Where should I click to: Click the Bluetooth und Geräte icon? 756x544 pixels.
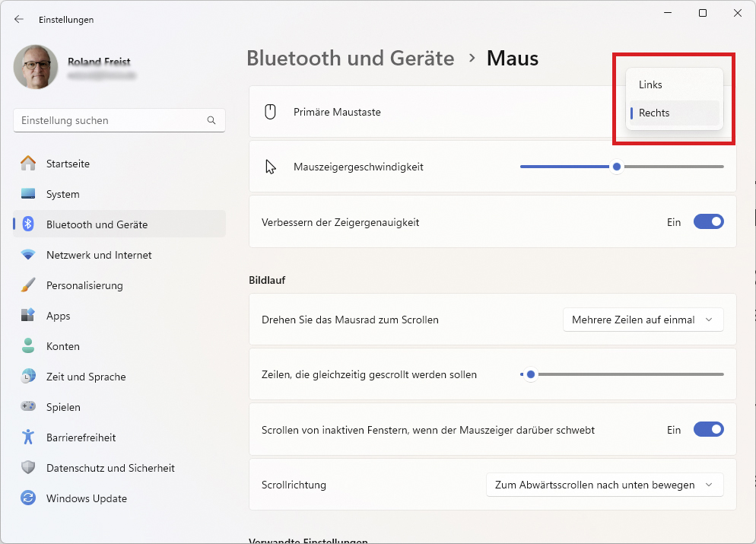(30, 224)
